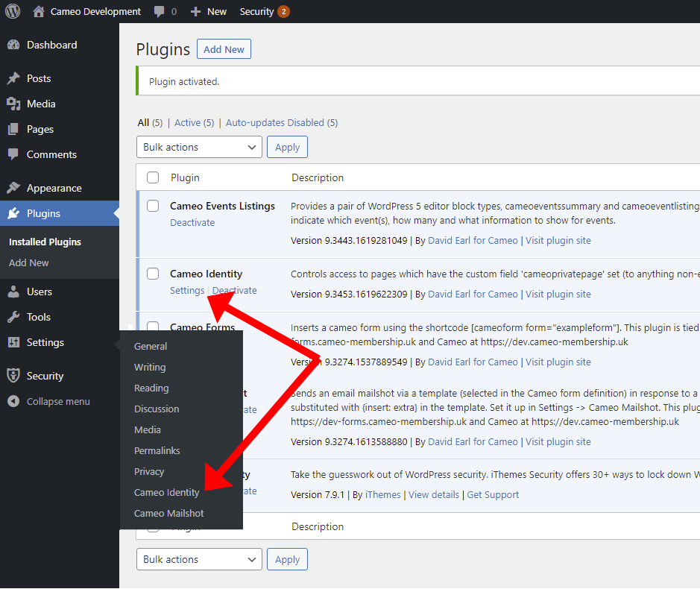The width and height of the screenshot is (700, 589).
Task: Click the Dashboard gauge icon
Action: coord(13,45)
